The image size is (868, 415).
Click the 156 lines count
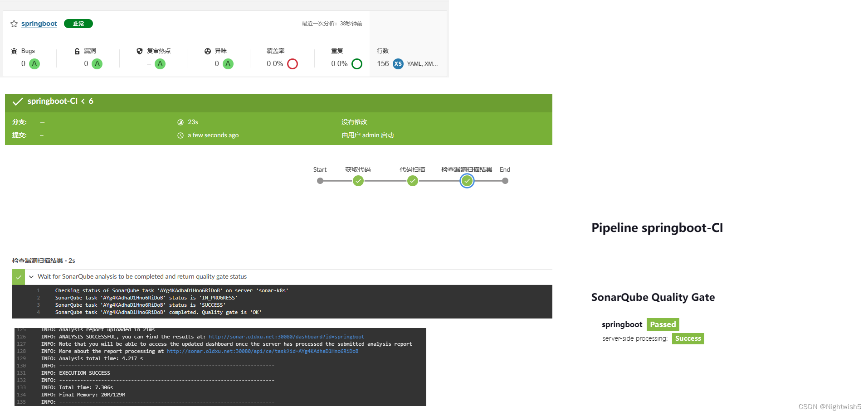click(x=383, y=64)
